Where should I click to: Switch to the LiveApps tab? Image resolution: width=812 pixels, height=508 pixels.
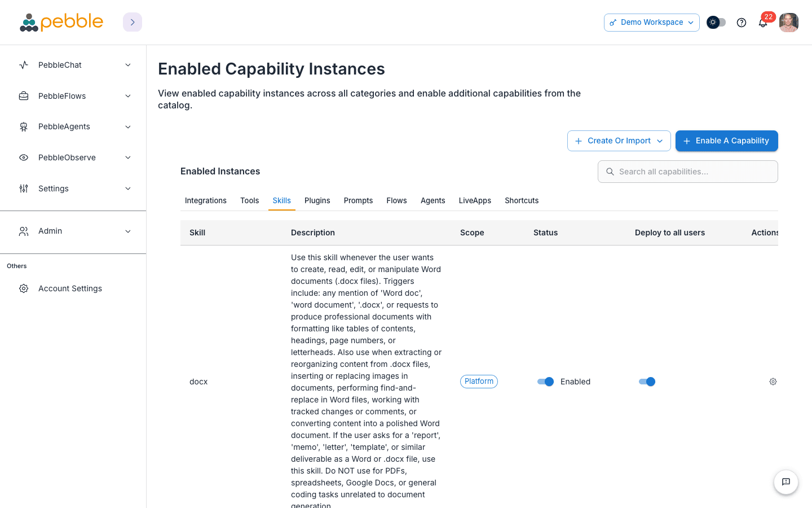[475, 200]
